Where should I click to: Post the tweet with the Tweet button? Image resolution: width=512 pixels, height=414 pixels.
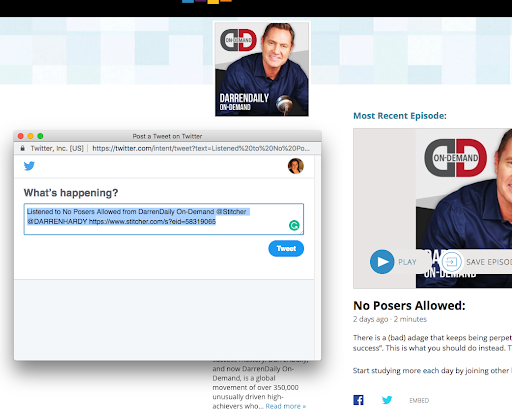click(286, 248)
